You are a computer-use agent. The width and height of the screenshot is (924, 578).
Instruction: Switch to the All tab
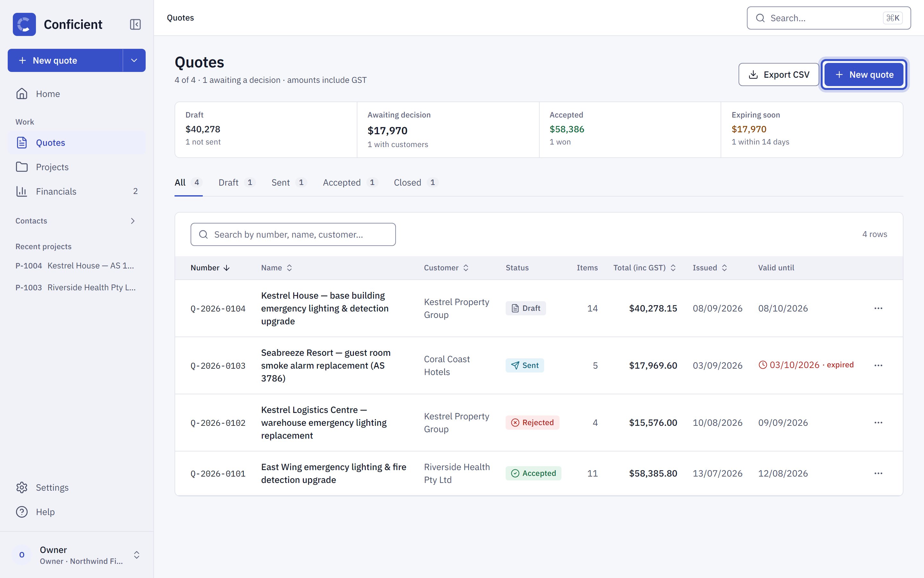[x=188, y=183]
